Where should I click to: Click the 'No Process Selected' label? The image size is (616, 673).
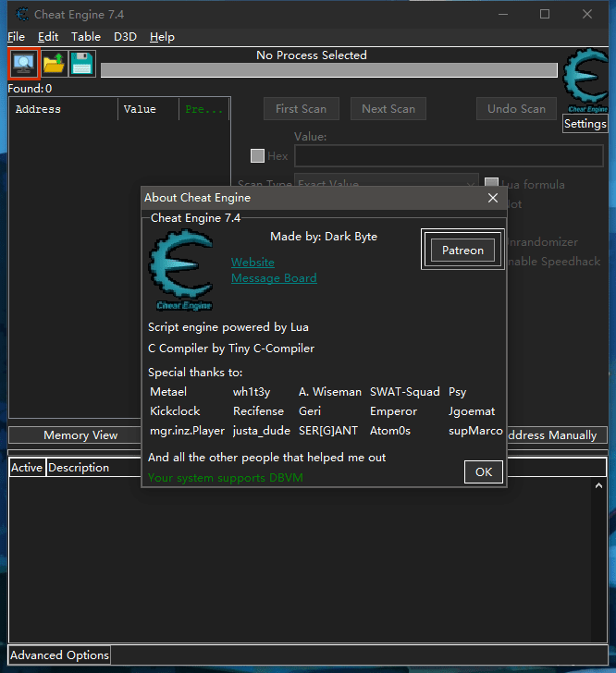tap(312, 55)
